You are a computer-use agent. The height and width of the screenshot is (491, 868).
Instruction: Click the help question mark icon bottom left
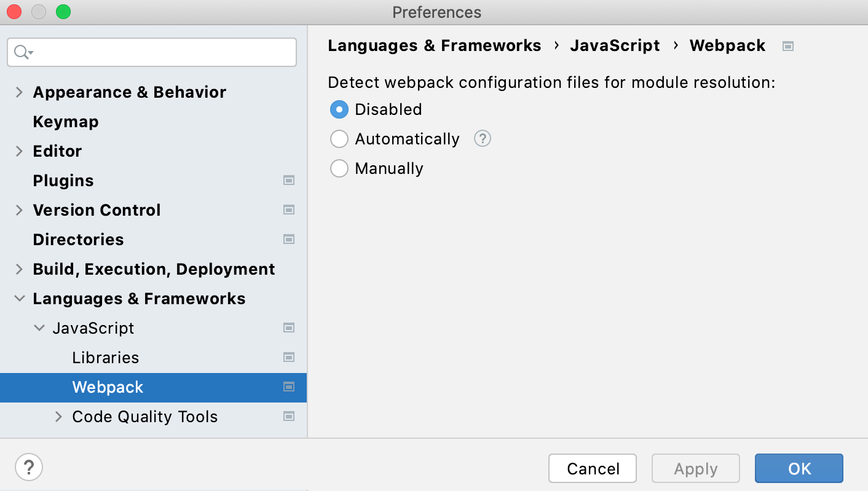point(28,467)
